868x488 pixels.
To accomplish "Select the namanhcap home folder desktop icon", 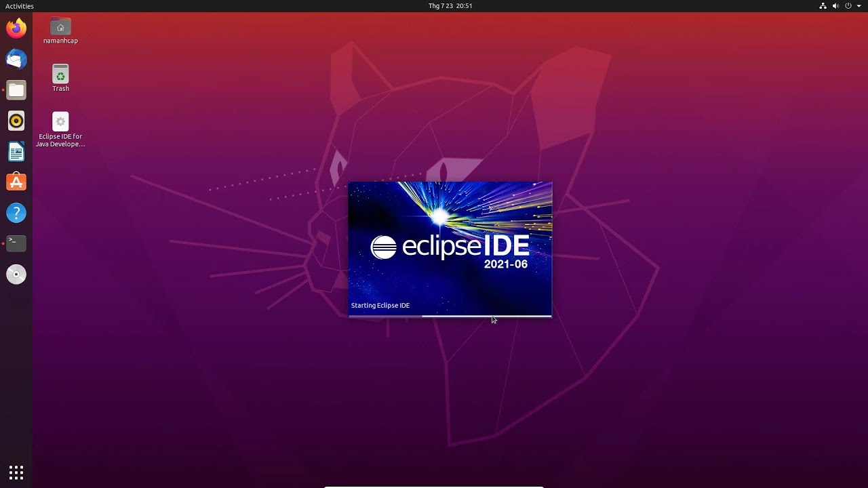I will 60,31.
